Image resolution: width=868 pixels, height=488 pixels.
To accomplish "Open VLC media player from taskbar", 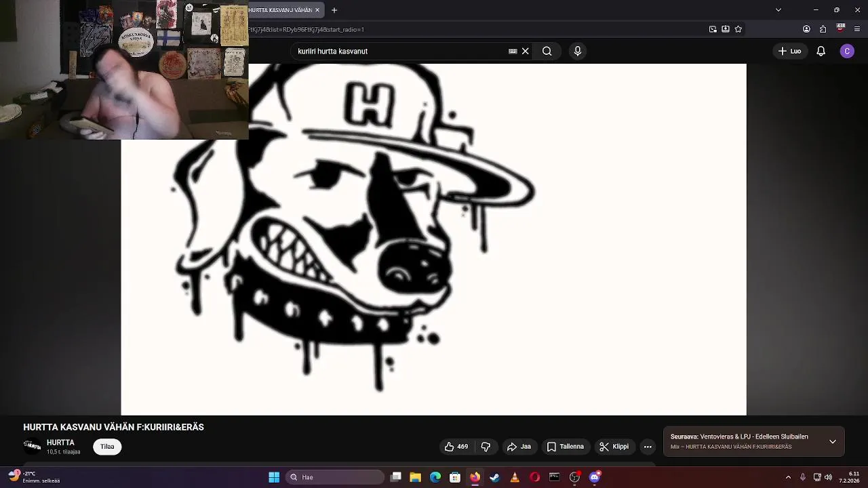I will 515,477.
